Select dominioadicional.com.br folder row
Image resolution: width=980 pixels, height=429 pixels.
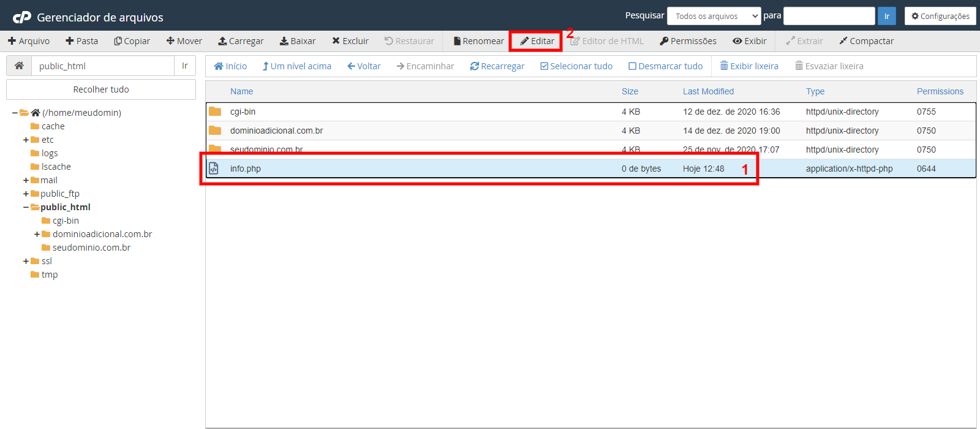pos(590,131)
